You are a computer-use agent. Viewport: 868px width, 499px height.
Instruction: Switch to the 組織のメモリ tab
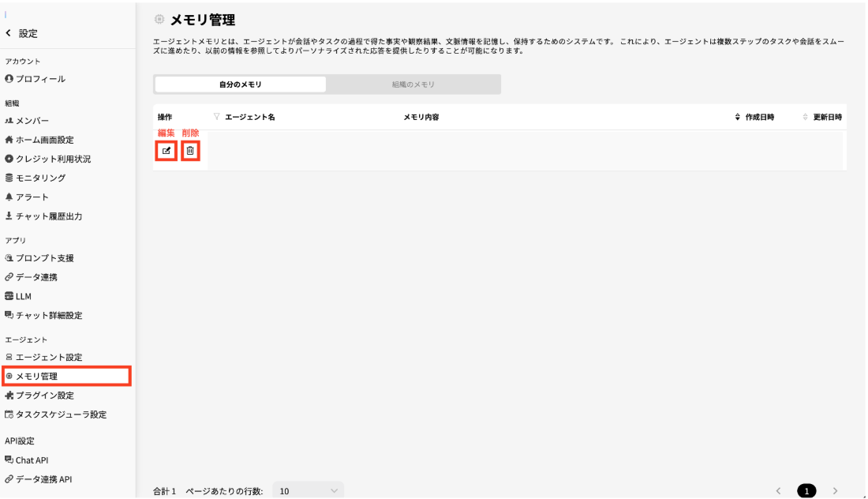tap(413, 84)
